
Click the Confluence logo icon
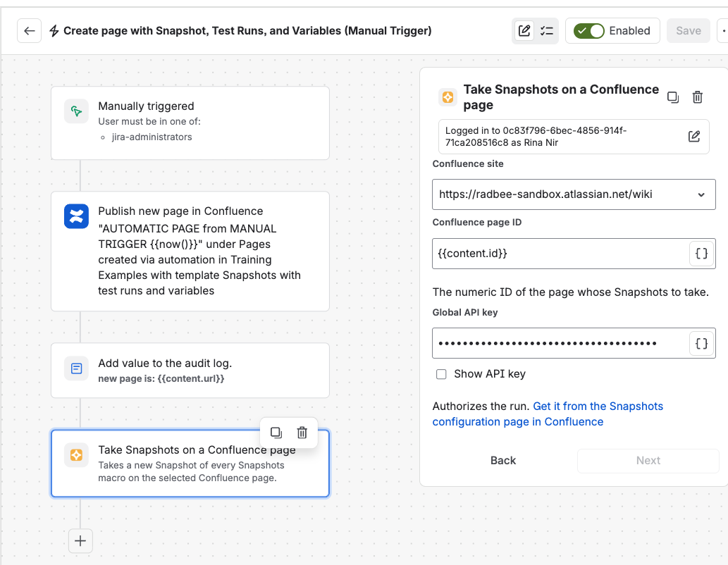(76, 216)
